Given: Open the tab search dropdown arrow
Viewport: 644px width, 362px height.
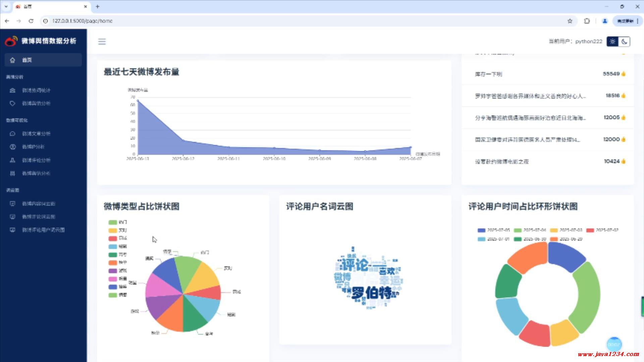Looking at the screenshot, I should click(6, 6).
